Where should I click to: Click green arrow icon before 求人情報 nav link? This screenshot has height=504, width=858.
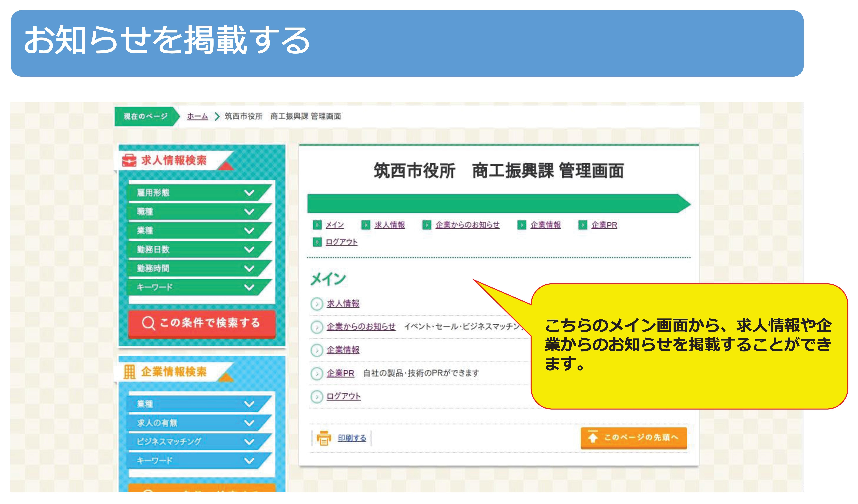tap(366, 225)
